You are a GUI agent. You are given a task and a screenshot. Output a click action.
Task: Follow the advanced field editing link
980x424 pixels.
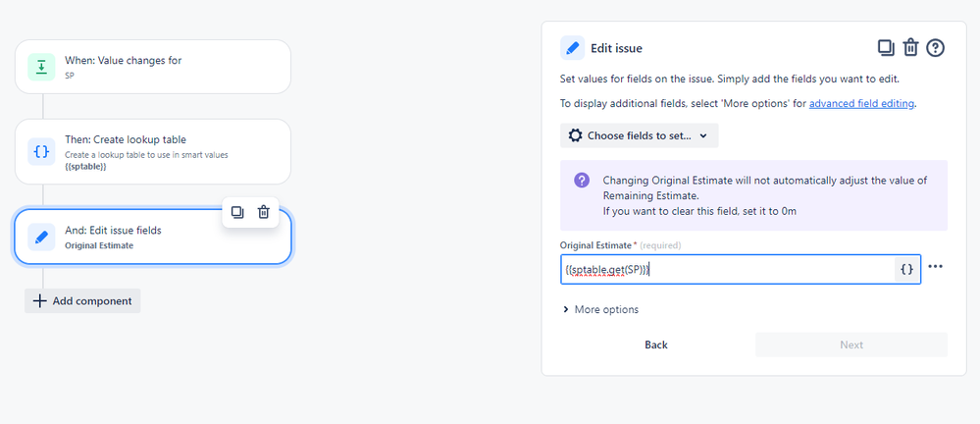tap(861, 104)
